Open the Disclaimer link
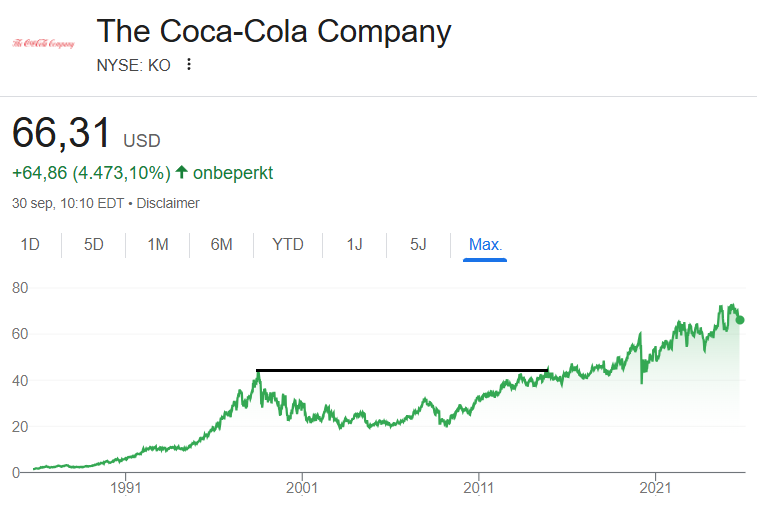Viewport: 757px width, 513px height. pos(168,203)
